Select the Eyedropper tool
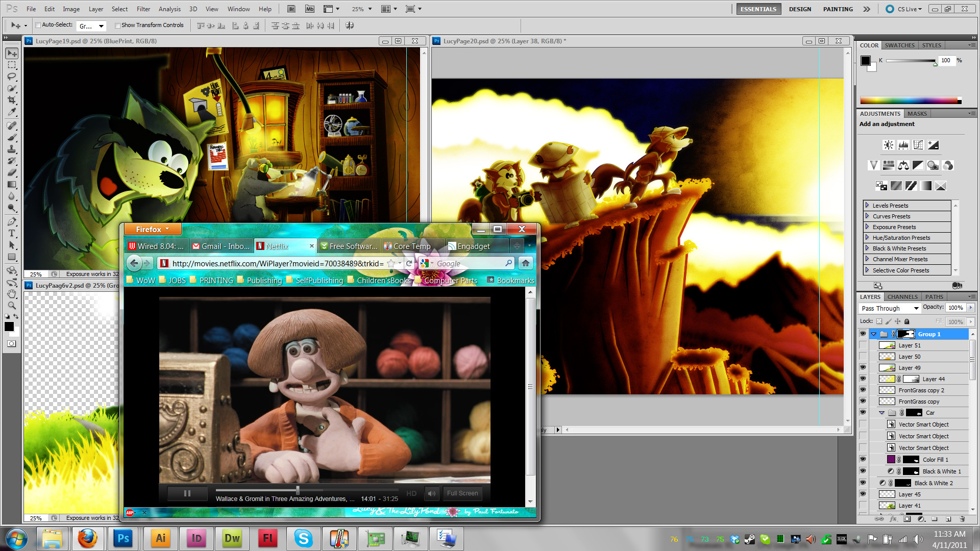 [12, 112]
